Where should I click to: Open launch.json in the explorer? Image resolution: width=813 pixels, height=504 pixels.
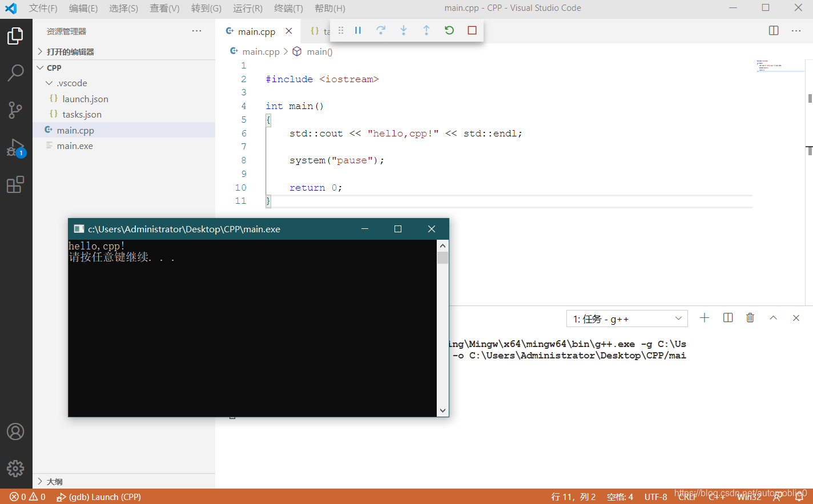coord(124,99)
